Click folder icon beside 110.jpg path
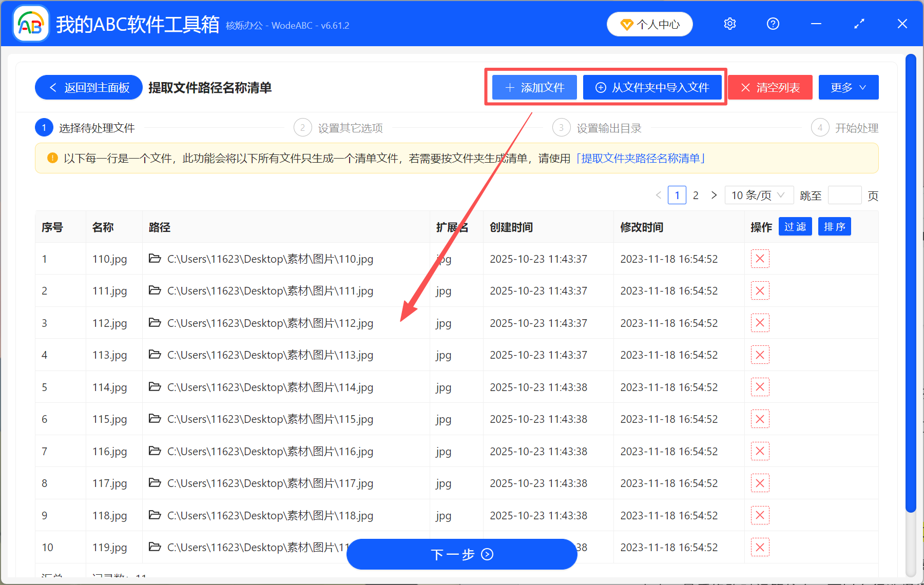924x585 pixels. click(x=155, y=259)
